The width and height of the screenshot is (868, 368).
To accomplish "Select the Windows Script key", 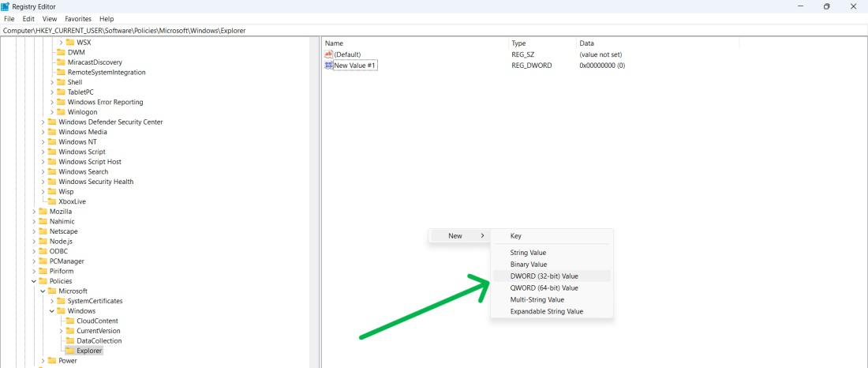I will pos(82,152).
